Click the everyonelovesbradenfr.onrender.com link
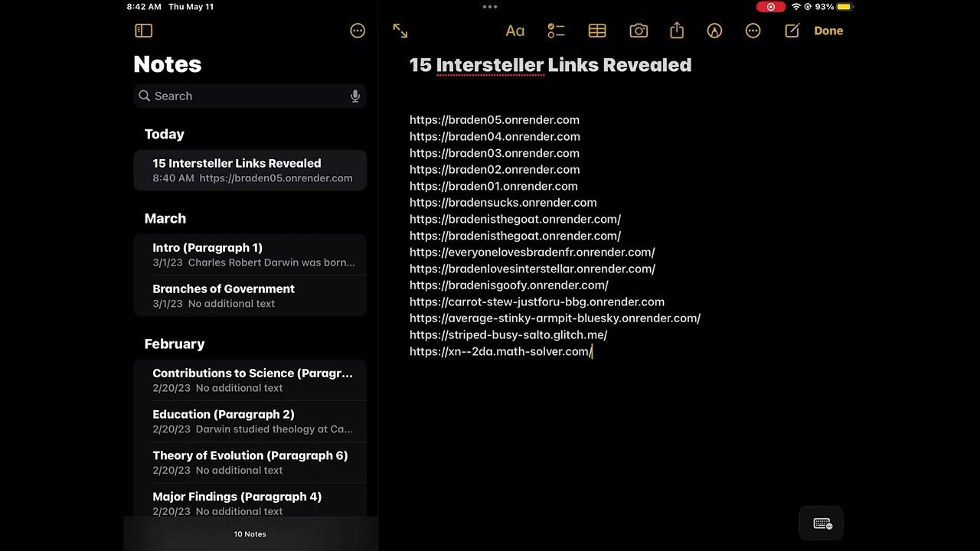The height and width of the screenshot is (551, 980). pyautogui.click(x=532, y=253)
